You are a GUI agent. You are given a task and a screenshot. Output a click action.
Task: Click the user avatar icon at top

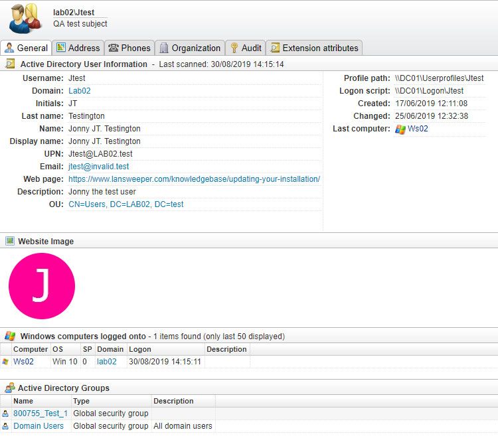tap(25, 19)
